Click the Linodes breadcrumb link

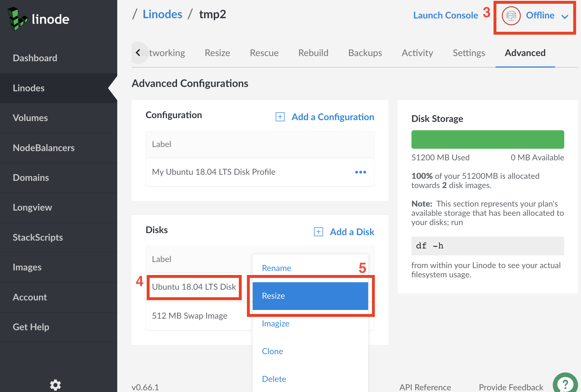click(x=163, y=14)
